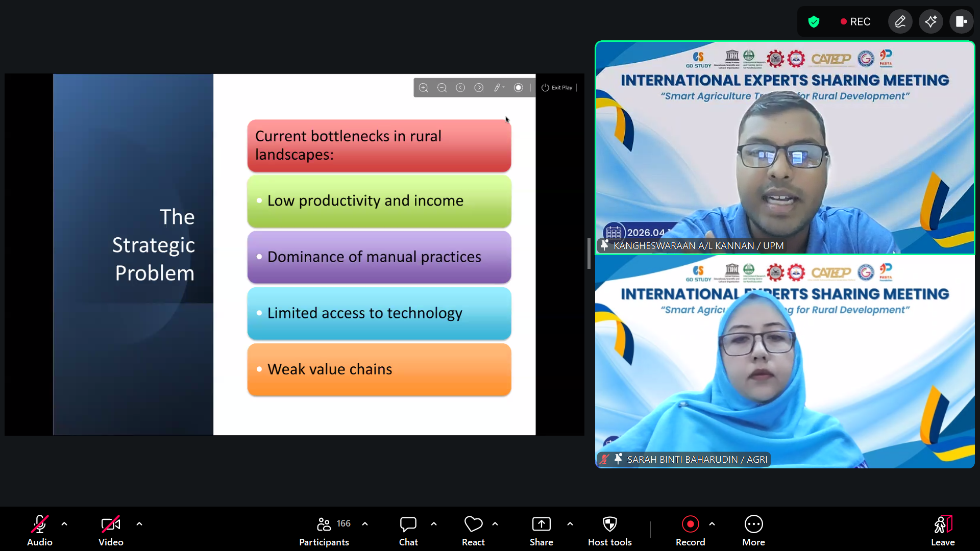This screenshot has width=980, height=551.
Task: Click the annotate pencil icon top right
Action: click(x=900, y=22)
